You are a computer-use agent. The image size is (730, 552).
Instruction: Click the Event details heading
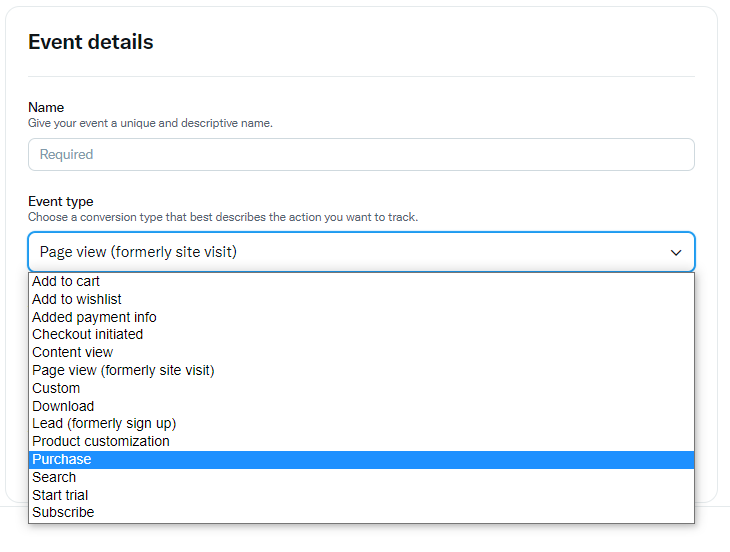click(x=91, y=42)
